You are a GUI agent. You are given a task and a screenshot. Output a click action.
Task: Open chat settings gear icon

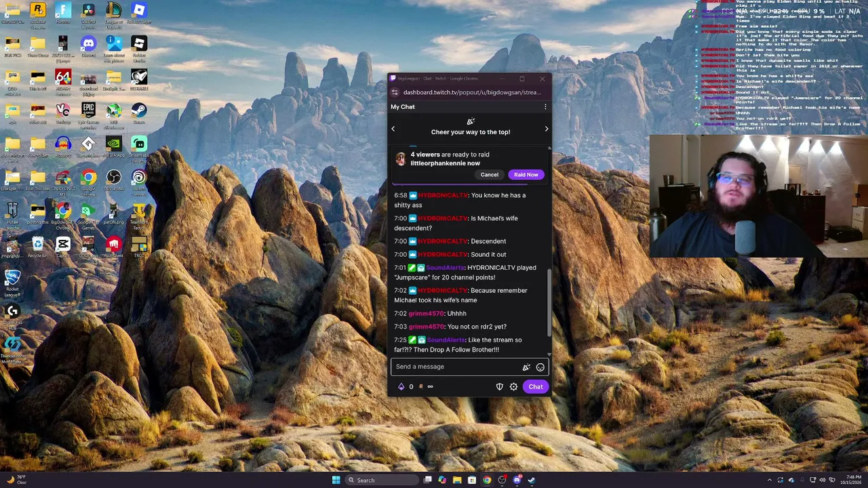513,387
